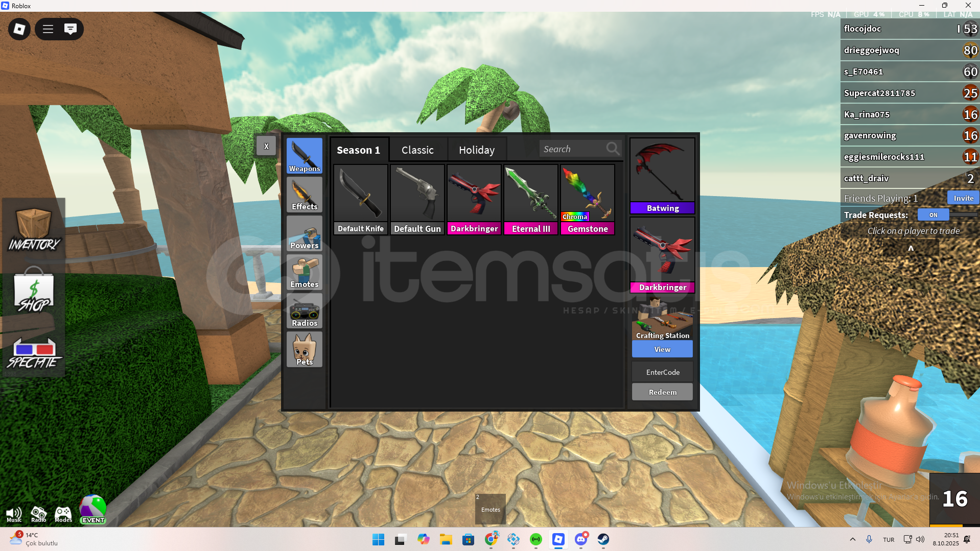
Task: Click the Crafting Station View button
Action: tap(663, 349)
